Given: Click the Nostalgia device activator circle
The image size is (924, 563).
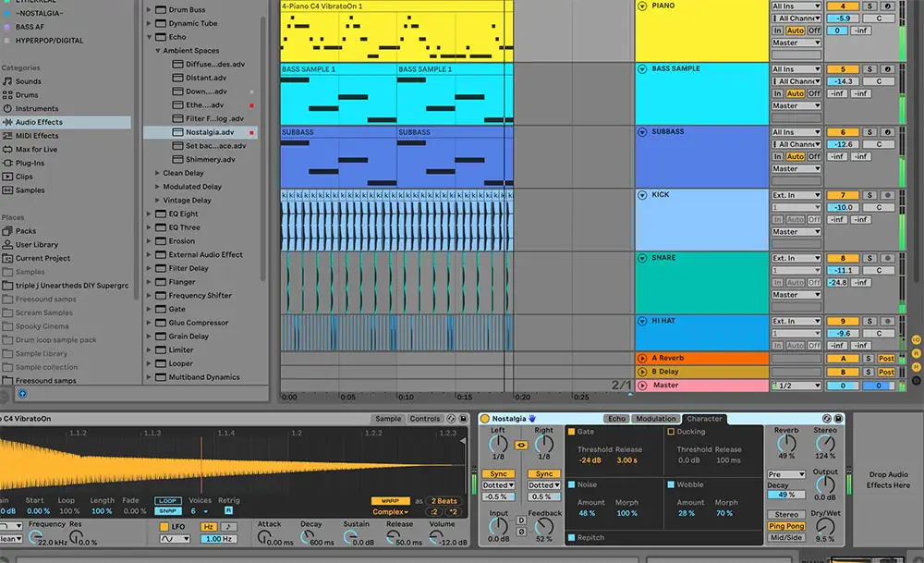Looking at the screenshot, I should tap(485, 419).
